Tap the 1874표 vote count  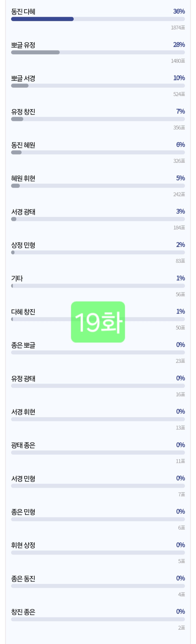[x=178, y=28]
